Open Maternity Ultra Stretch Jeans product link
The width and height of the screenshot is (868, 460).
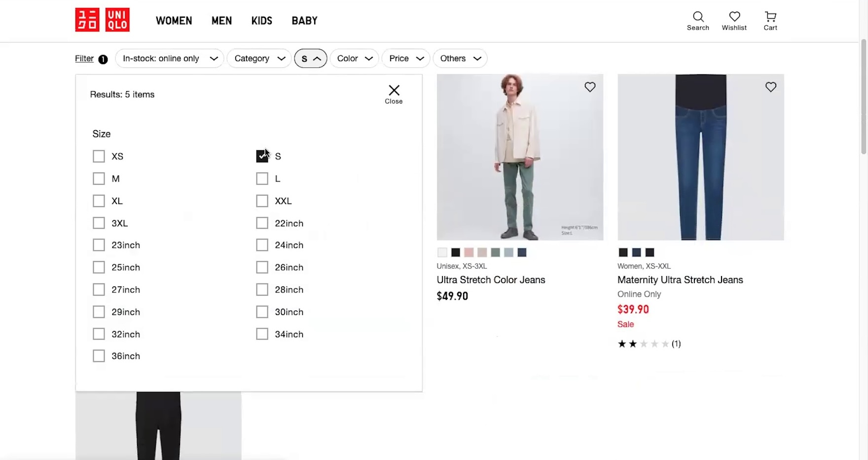coord(680,280)
